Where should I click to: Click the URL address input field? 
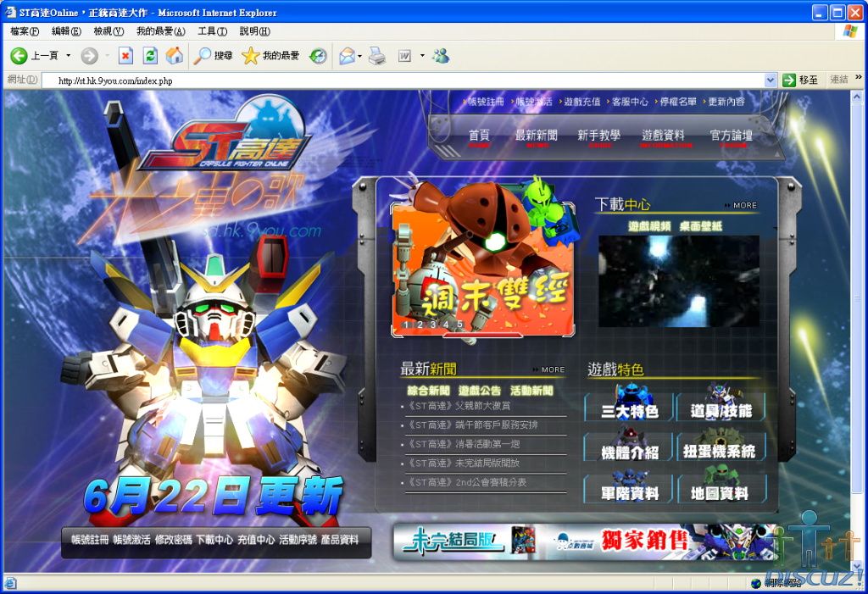tap(403, 80)
